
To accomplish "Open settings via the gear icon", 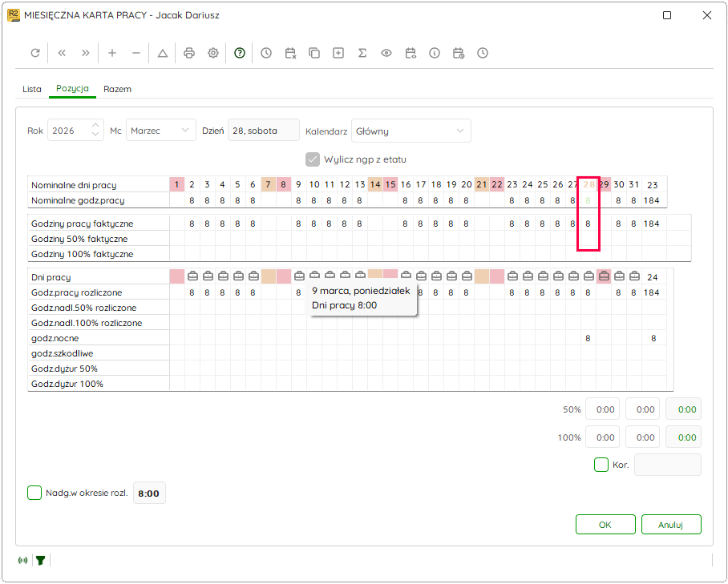I will (x=213, y=53).
